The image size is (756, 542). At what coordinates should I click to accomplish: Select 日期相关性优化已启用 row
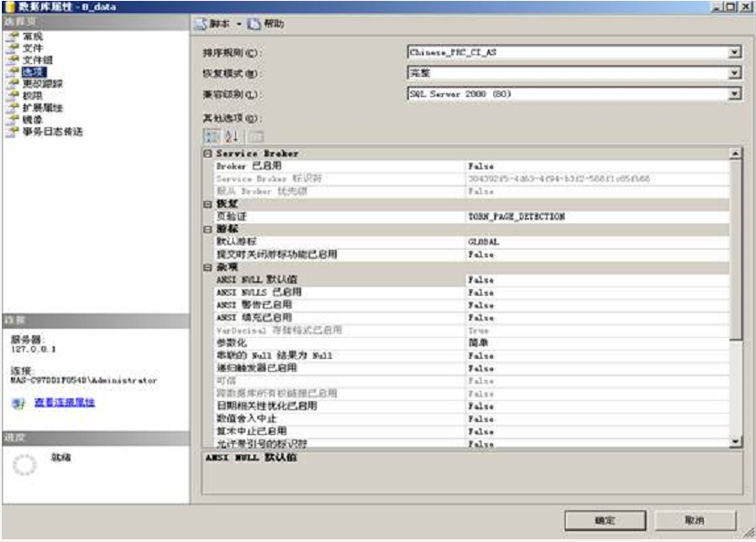[x=471, y=406]
